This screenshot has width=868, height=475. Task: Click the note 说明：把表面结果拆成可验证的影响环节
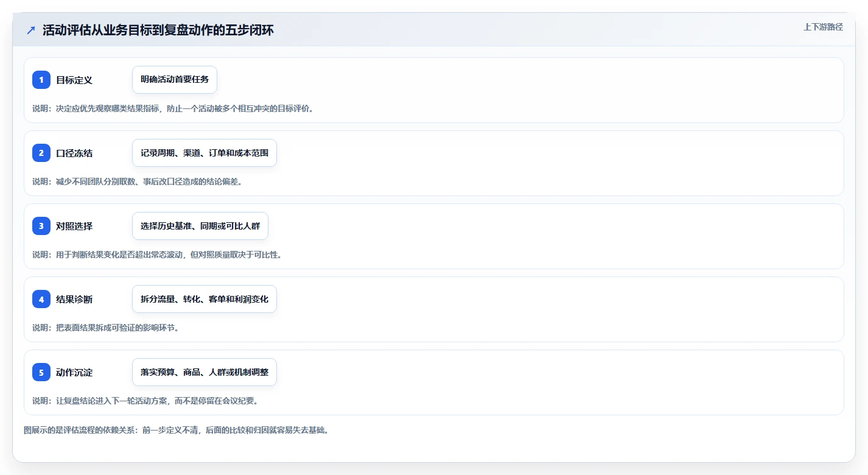point(106,328)
